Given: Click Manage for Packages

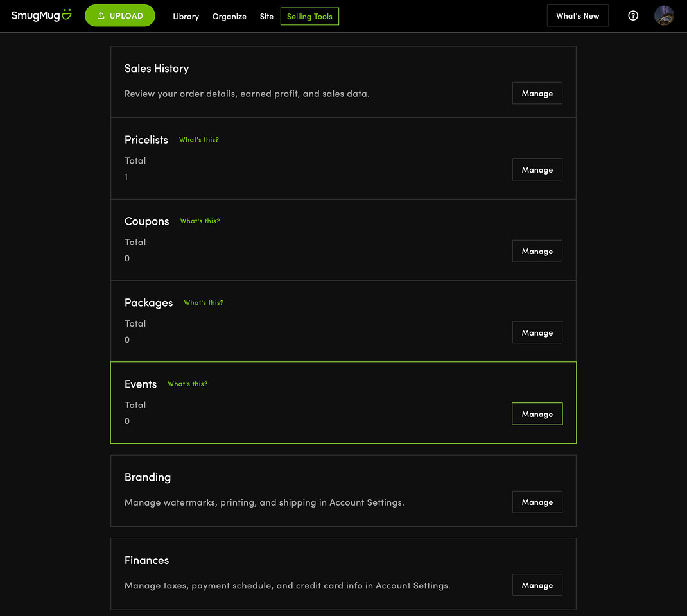Looking at the screenshot, I should point(537,333).
